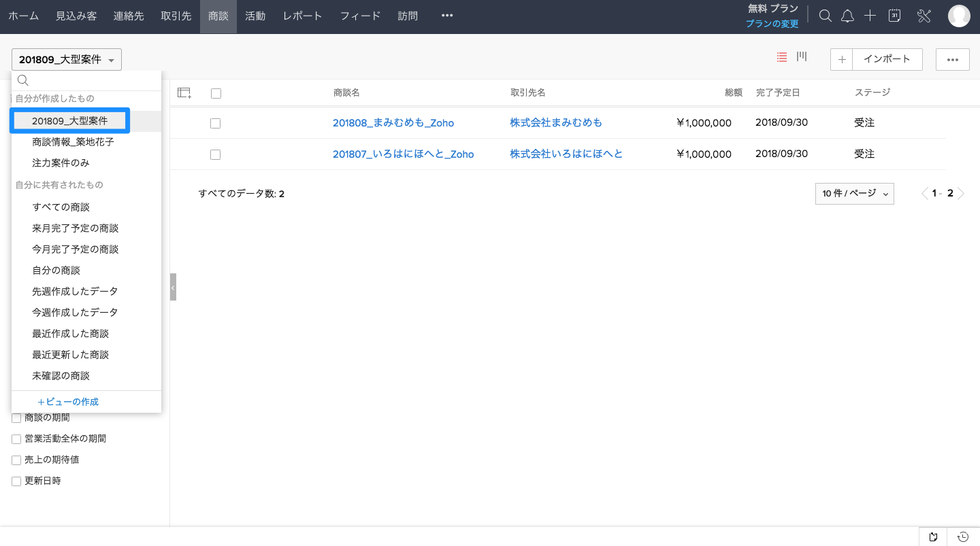This screenshot has height=546, width=980.
Task: Click the インポート button
Action: [887, 59]
